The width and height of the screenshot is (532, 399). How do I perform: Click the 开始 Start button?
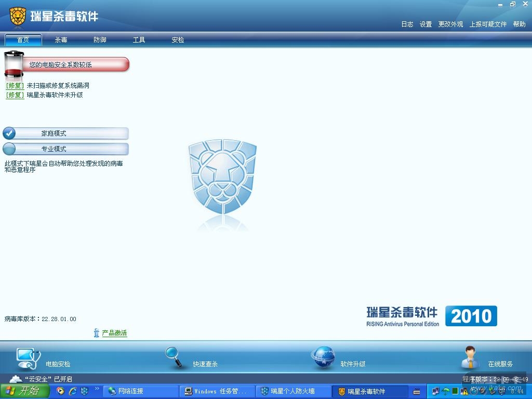[x=25, y=391]
